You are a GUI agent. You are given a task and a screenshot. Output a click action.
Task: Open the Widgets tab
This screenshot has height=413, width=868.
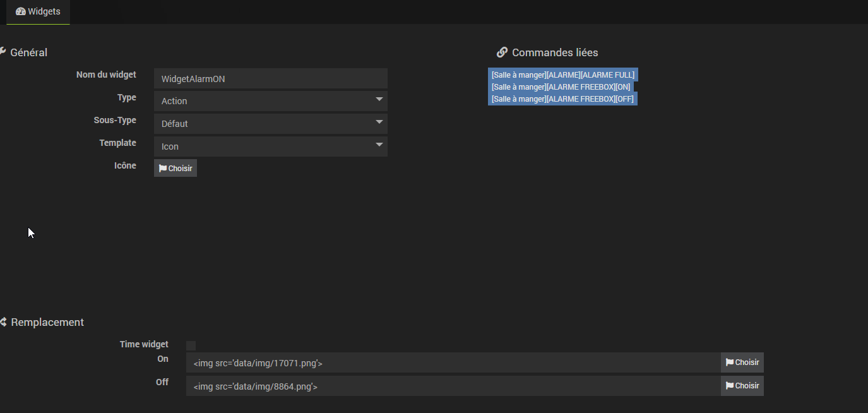coord(38,11)
